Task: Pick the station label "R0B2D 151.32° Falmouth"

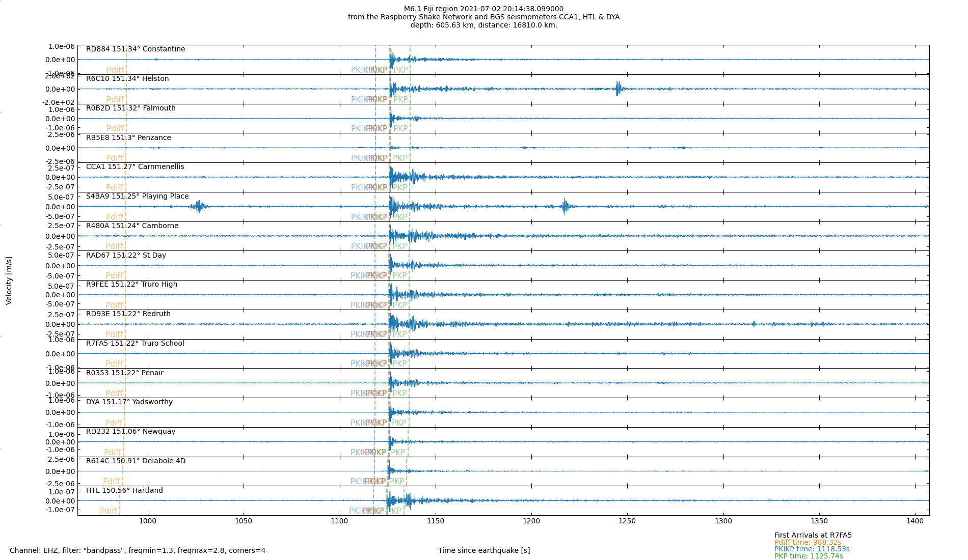Action: point(131,108)
